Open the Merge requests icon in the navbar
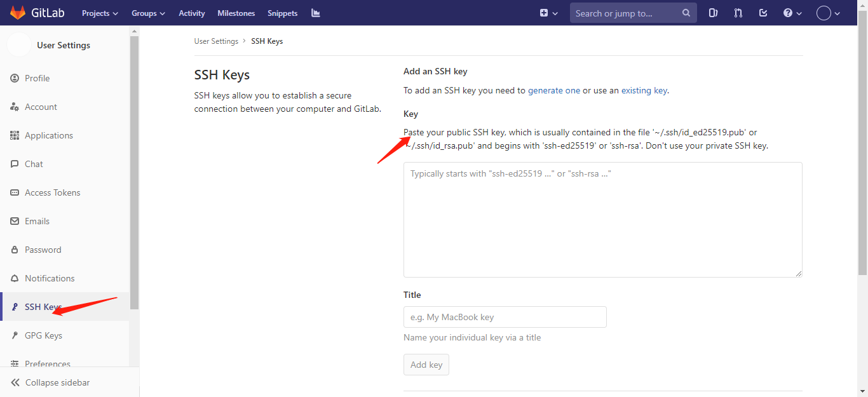 tap(738, 13)
